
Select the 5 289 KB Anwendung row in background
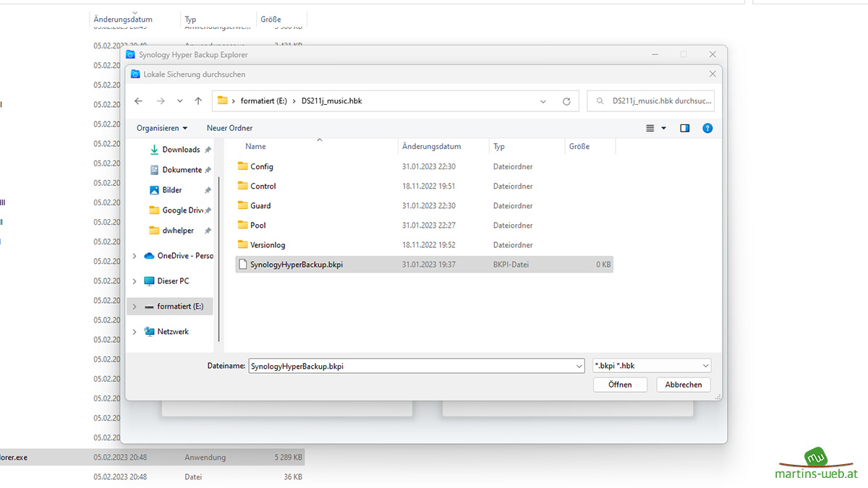[152, 457]
